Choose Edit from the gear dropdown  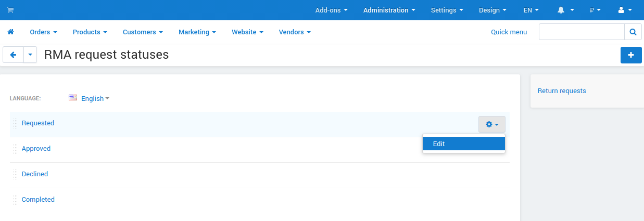pos(464,144)
